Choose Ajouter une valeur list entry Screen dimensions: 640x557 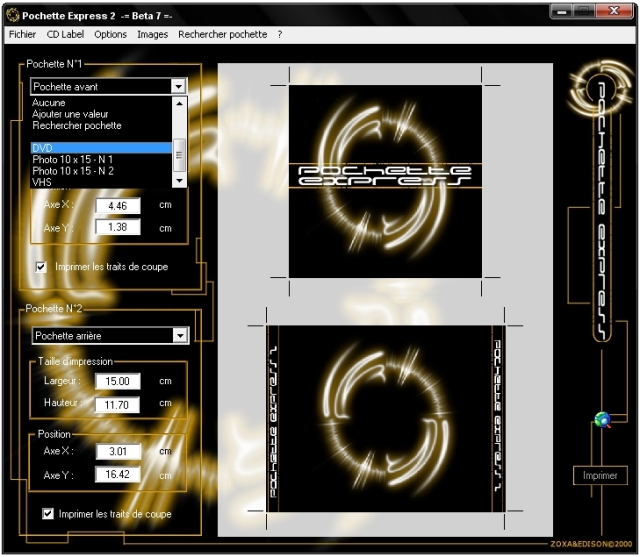pos(101,114)
